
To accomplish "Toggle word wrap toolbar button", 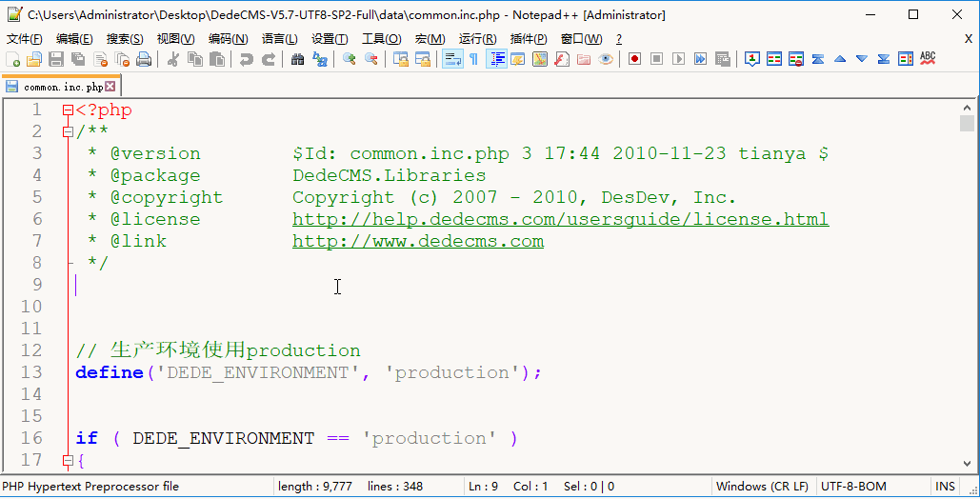I will [451, 59].
